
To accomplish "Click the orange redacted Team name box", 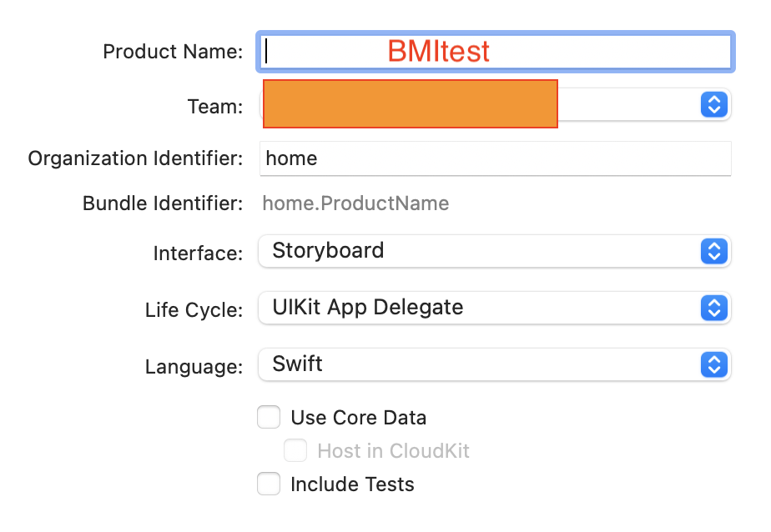I will point(410,103).
